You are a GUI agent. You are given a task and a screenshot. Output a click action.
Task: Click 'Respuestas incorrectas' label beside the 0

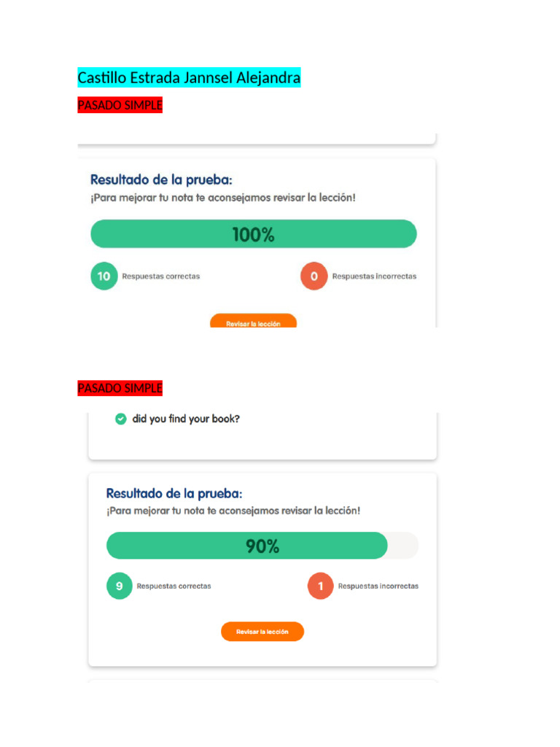(x=374, y=276)
